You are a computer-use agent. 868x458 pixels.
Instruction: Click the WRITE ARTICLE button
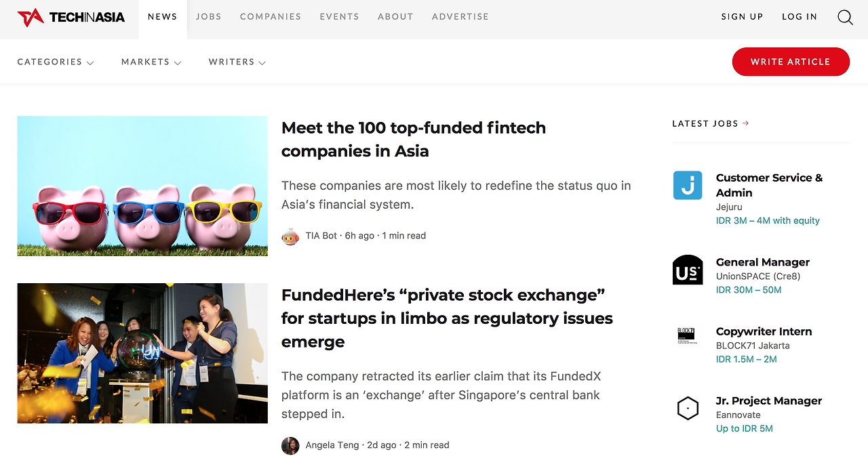click(x=791, y=62)
